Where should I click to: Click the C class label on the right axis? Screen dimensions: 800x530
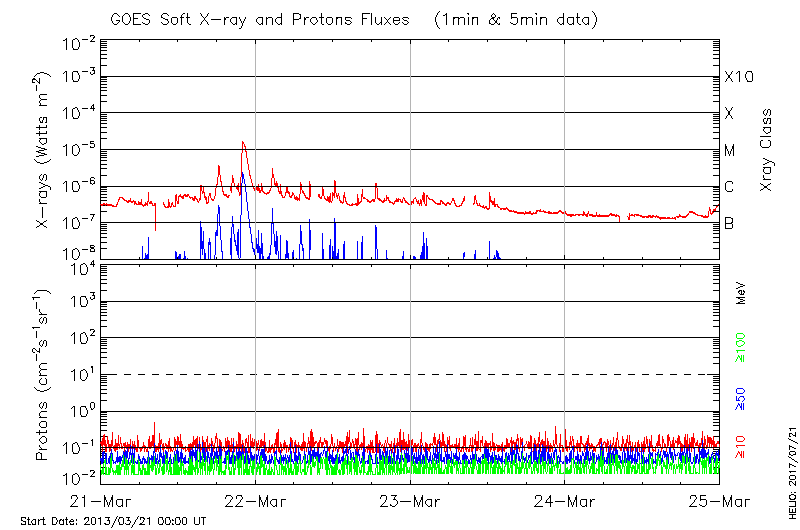click(729, 187)
